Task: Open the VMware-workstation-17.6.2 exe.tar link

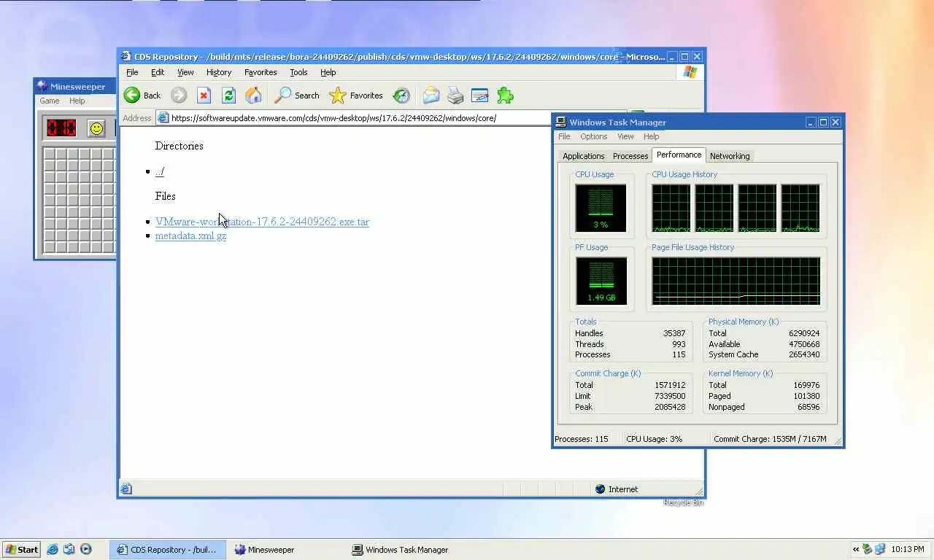Action: (x=262, y=222)
